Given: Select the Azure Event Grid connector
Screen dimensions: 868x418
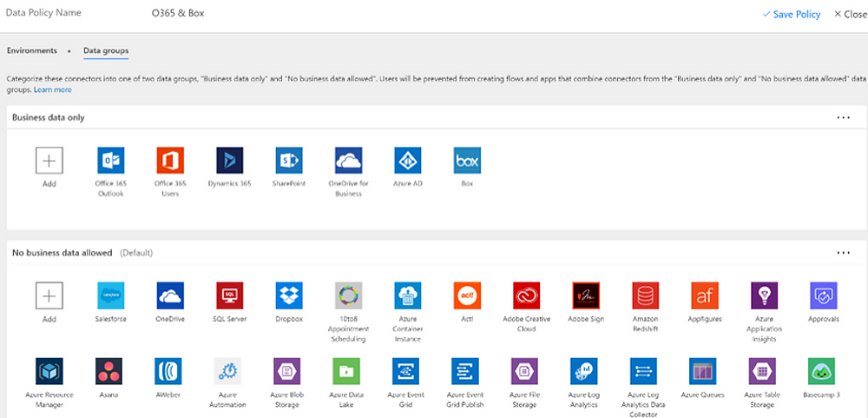Looking at the screenshot, I should pos(405,371).
